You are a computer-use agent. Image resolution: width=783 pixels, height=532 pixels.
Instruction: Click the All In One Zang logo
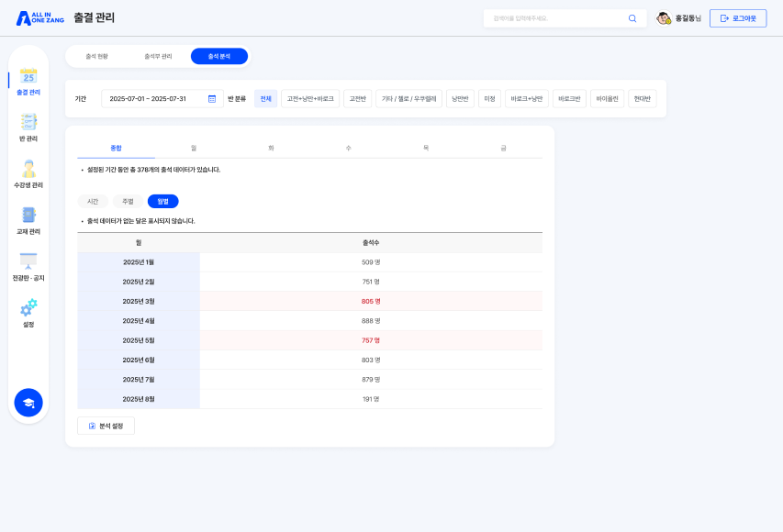point(40,18)
